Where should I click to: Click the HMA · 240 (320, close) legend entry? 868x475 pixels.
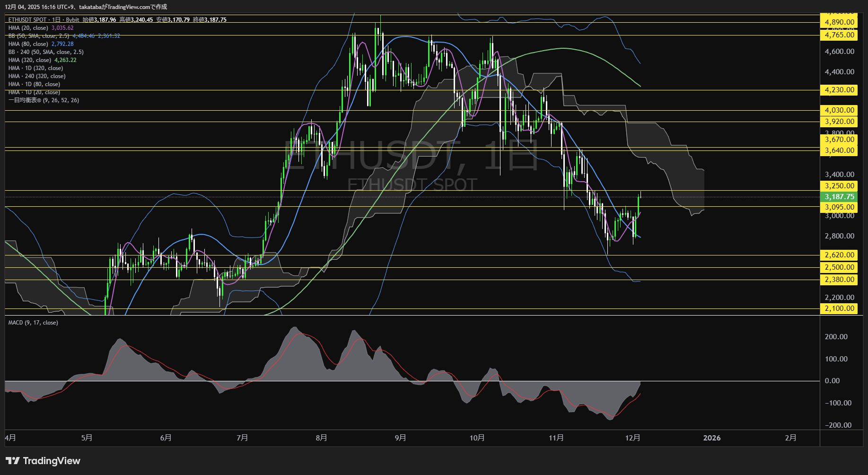(37, 76)
